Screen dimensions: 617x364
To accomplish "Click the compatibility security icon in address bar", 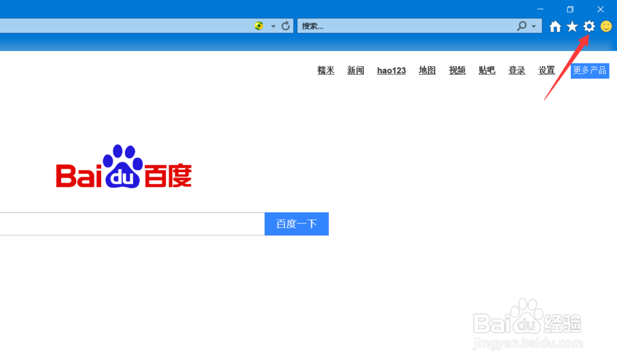I will [259, 26].
